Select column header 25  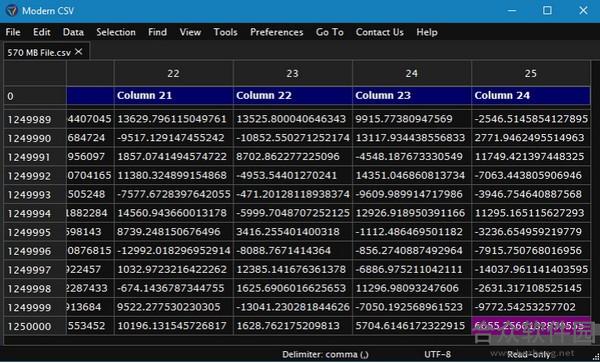(531, 73)
